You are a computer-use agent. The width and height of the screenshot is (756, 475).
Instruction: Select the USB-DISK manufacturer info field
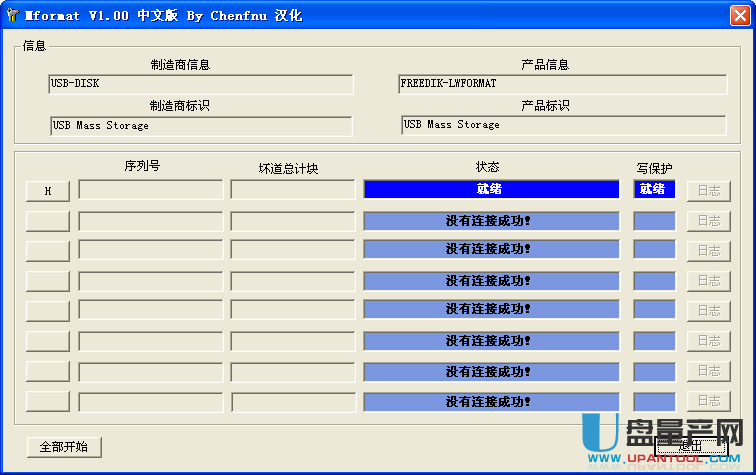(x=201, y=84)
